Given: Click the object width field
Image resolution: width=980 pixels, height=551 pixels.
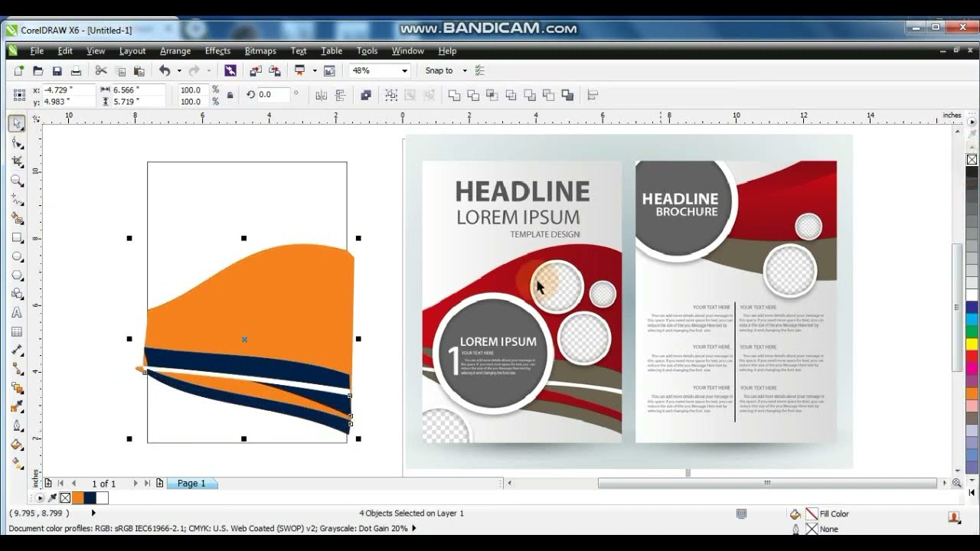Looking at the screenshot, I should (x=137, y=90).
